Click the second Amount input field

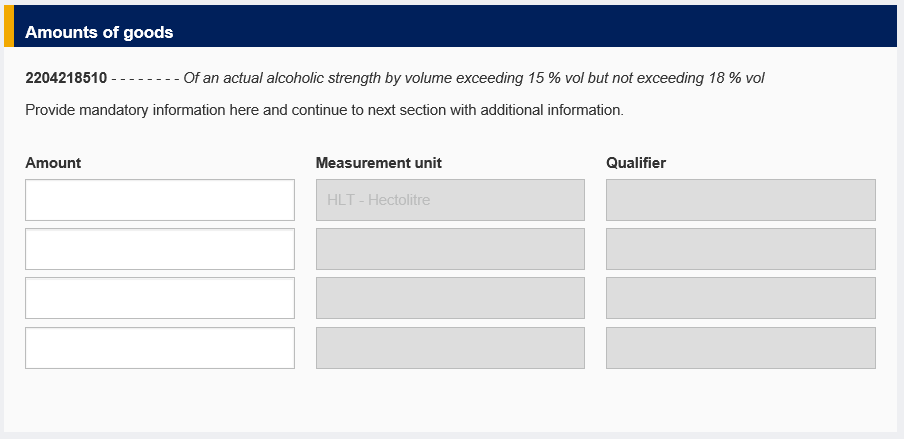pos(160,249)
